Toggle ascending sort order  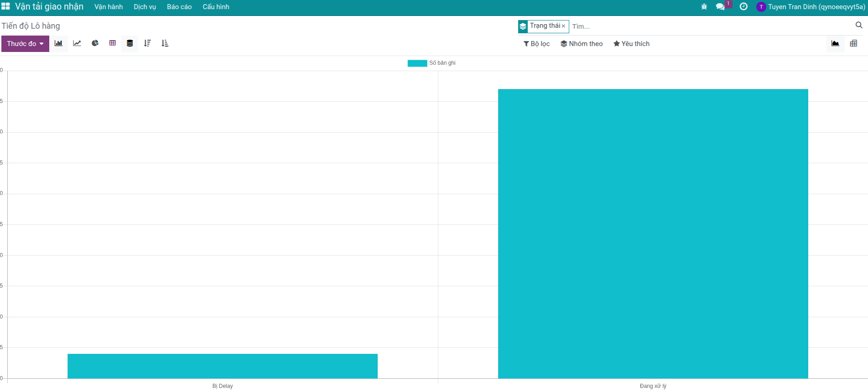tap(165, 43)
